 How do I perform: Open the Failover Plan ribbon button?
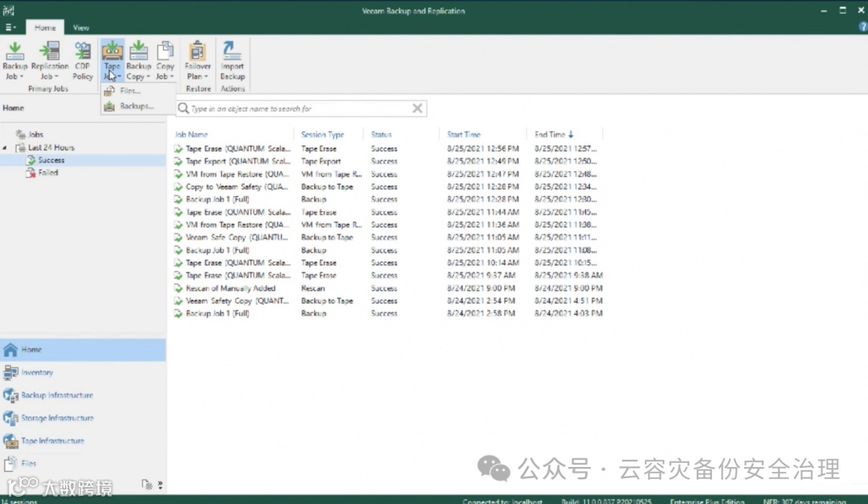[198, 60]
